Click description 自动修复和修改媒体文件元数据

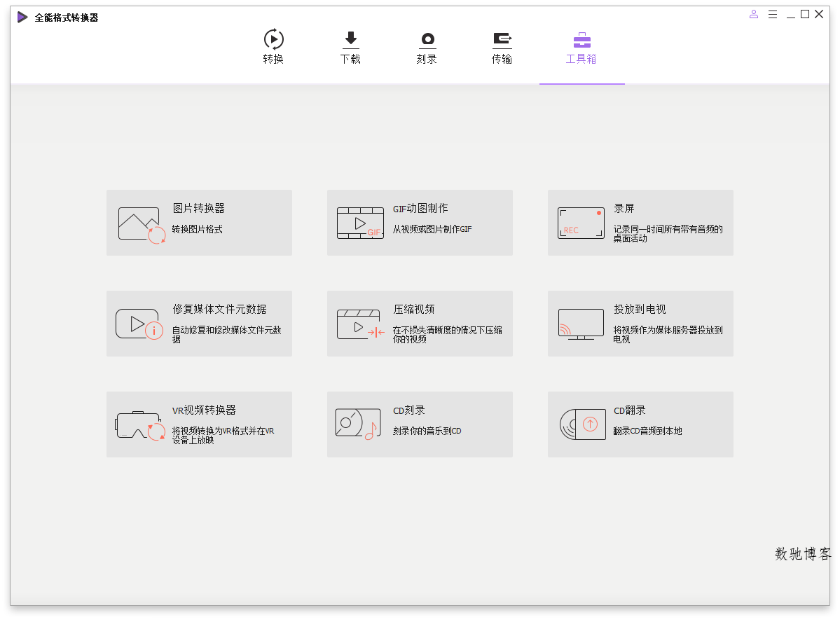(x=226, y=335)
